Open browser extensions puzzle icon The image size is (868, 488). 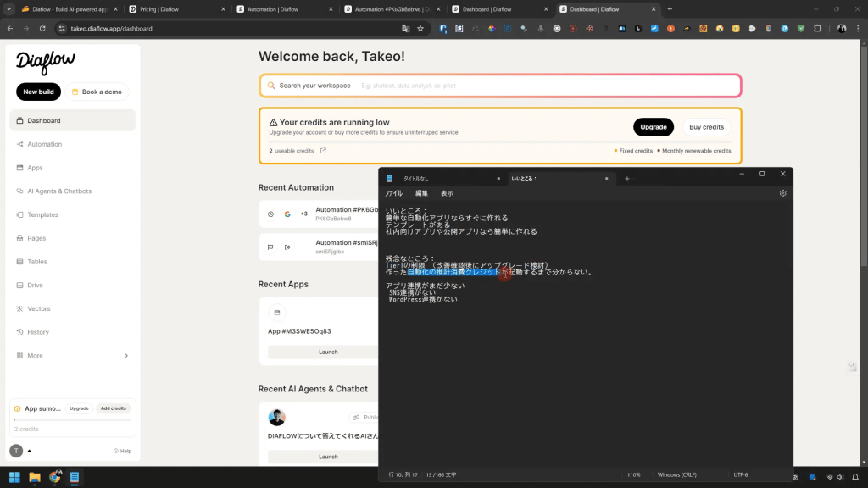tap(818, 28)
